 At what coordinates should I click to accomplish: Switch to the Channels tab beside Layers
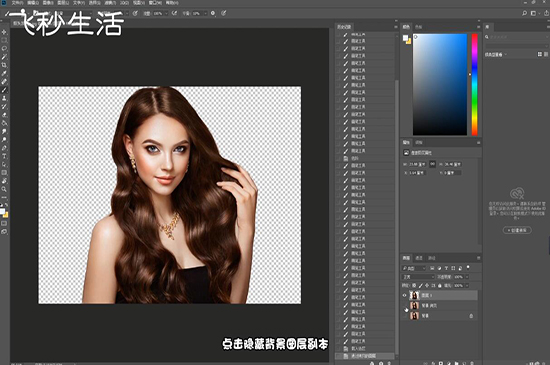[x=419, y=258]
